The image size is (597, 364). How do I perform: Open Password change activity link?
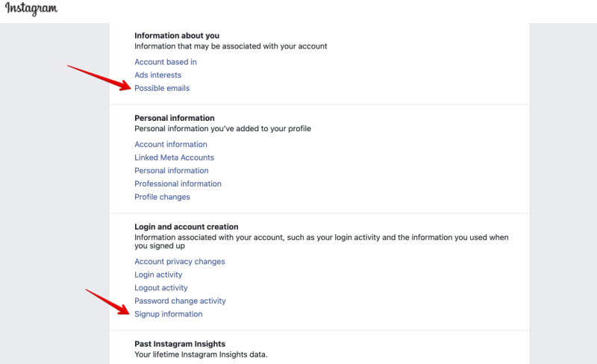[180, 301]
